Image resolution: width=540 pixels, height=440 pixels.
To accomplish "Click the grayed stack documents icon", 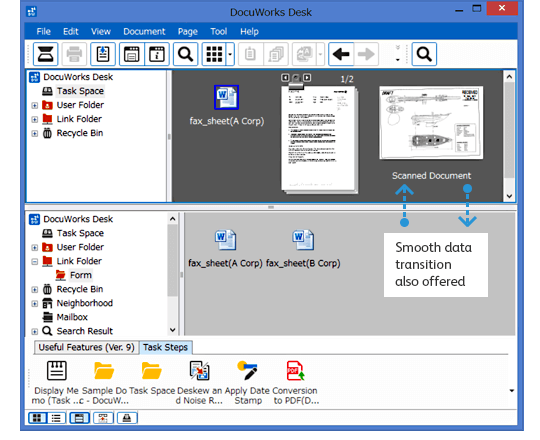I will [x=276, y=54].
